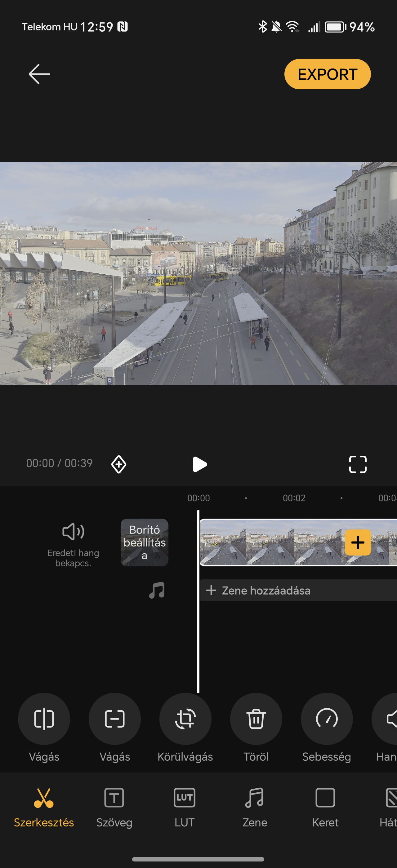Screen dimensions: 397x868
Task: Tap the video preview image
Action: click(x=198, y=273)
